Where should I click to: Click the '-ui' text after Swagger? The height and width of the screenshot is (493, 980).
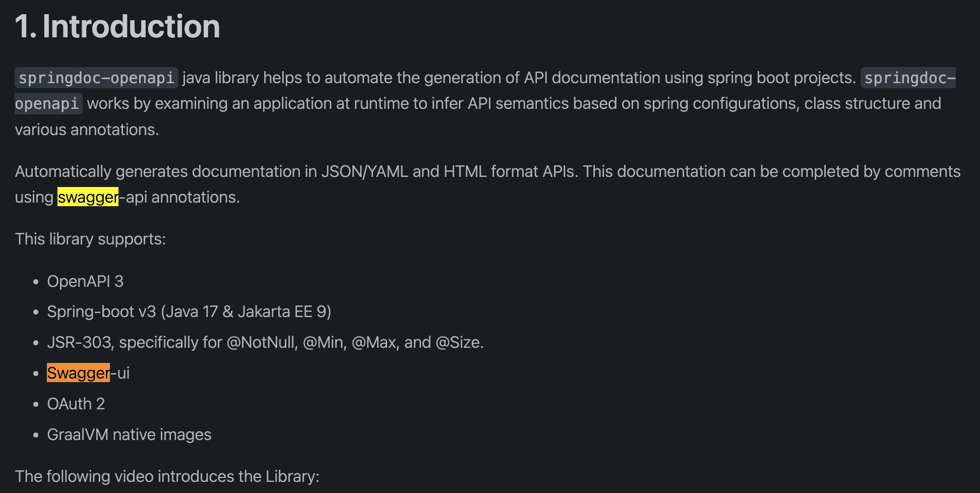click(x=120, y=373)
